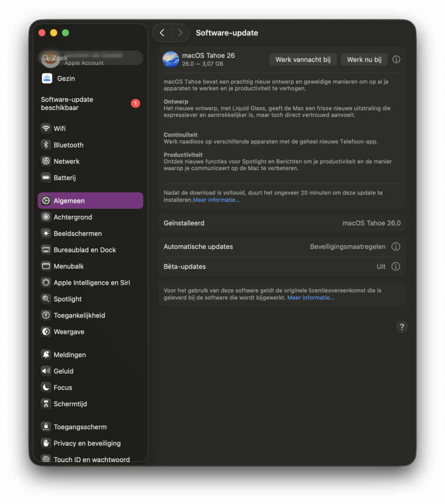
Task: Select Weergave in the sidebar
Action: pyautogui.click(x=91, y=332)
